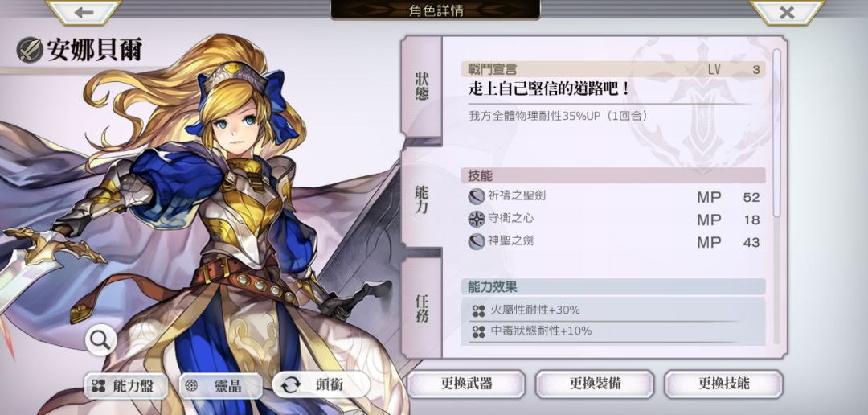Change the 頭銜 title

click(321, 385)
